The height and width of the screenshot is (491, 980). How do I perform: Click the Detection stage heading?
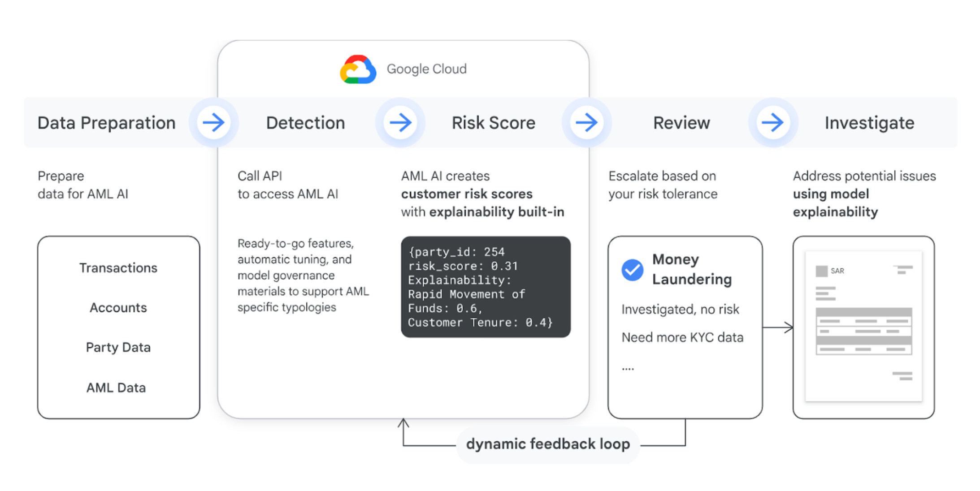coord(305,123)
